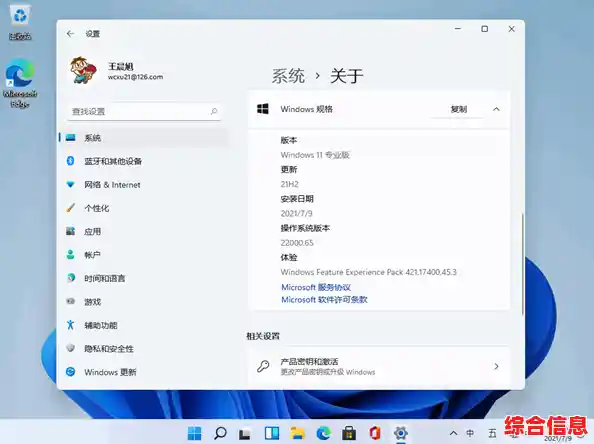Screen dimensions: 594x444
Task: Collapse the Windows 规格 section chevron
Action: coord(496,109)
